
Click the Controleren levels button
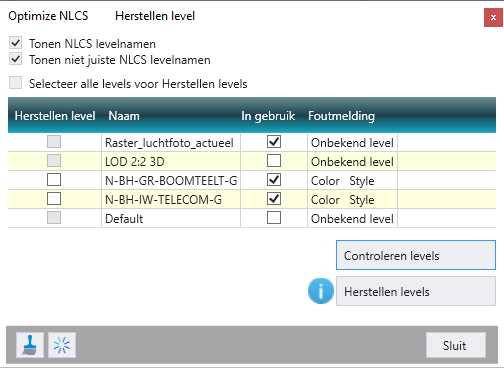(416, 255)
